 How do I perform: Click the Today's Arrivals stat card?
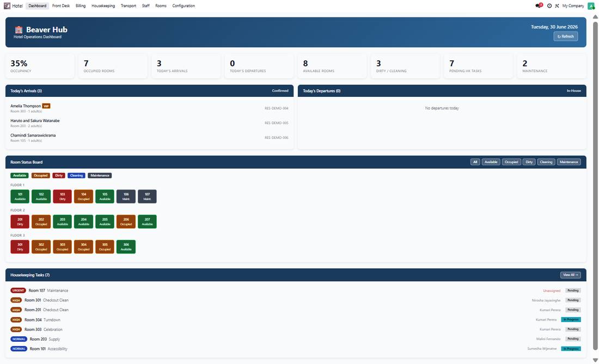click(x=186, y=66)
